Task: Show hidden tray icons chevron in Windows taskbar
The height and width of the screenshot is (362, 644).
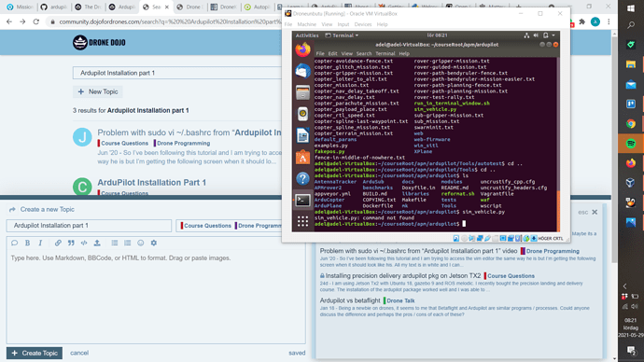Action: coord(624,286)
